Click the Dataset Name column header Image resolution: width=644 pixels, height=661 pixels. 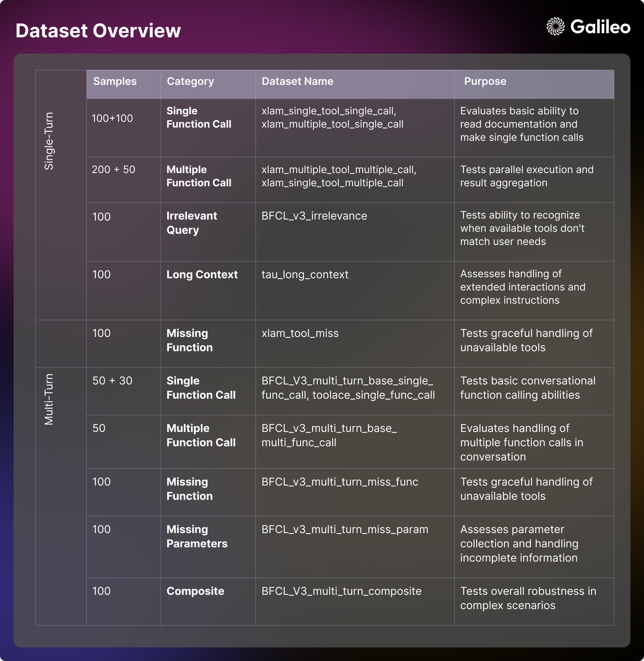tap(297, 81)
